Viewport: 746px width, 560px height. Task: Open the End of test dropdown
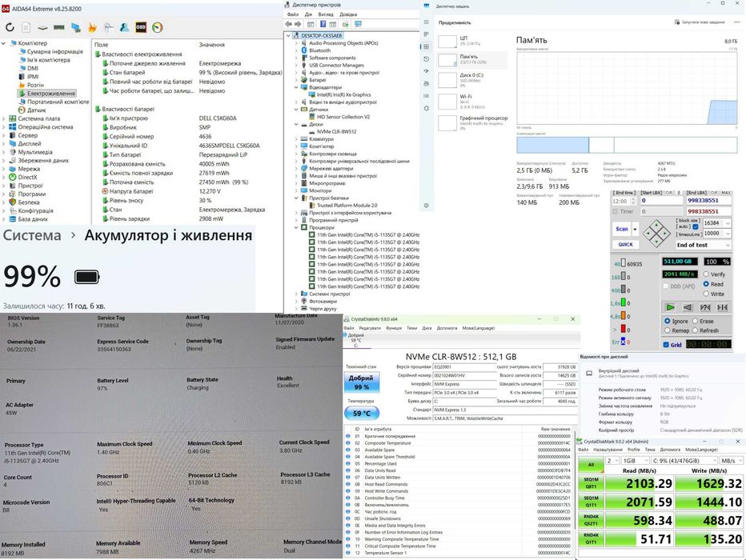pyautogui.click(x=727, y=245)
